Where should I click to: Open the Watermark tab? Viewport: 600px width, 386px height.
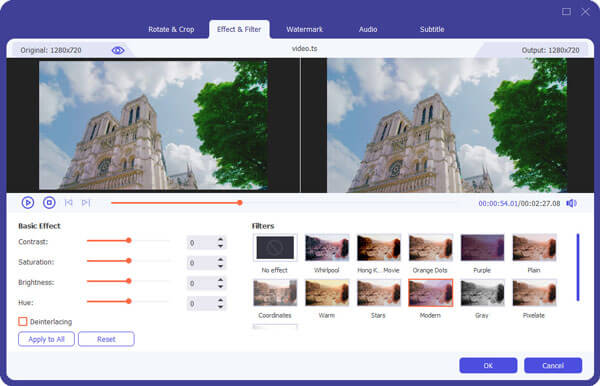pyautogui.click(x=305, y=29)
